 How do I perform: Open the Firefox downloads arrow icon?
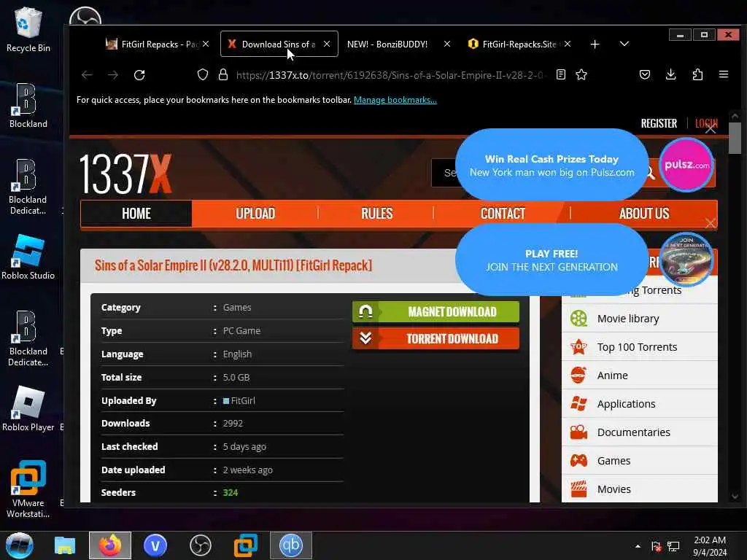[x=671, y=75]
